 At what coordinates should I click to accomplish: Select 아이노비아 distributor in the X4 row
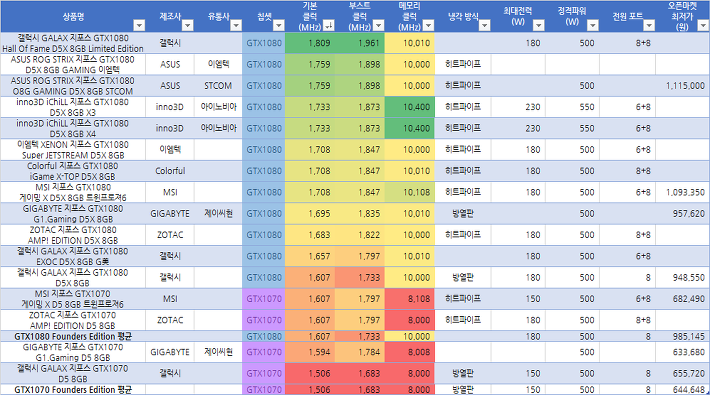[x=218, y=128]
